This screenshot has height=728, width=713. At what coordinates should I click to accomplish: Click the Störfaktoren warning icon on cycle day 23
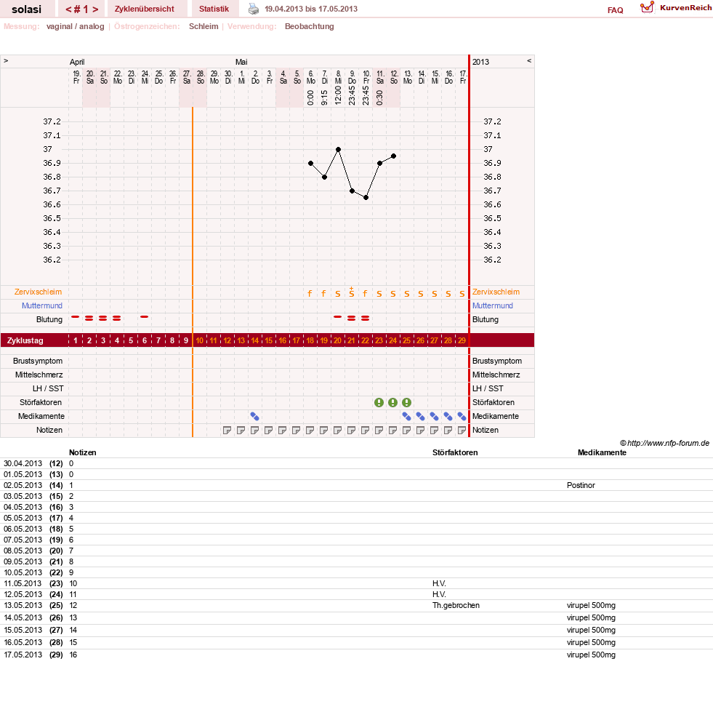(379, 402)
